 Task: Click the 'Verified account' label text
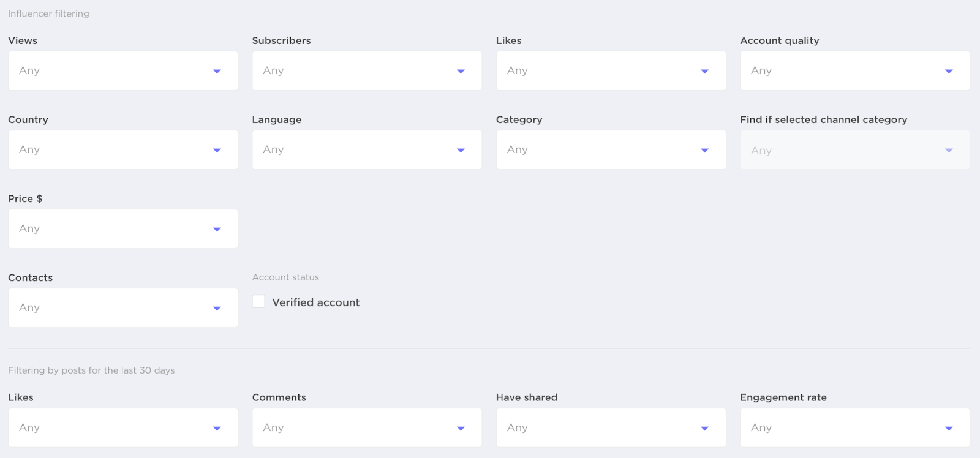(316, 302)
